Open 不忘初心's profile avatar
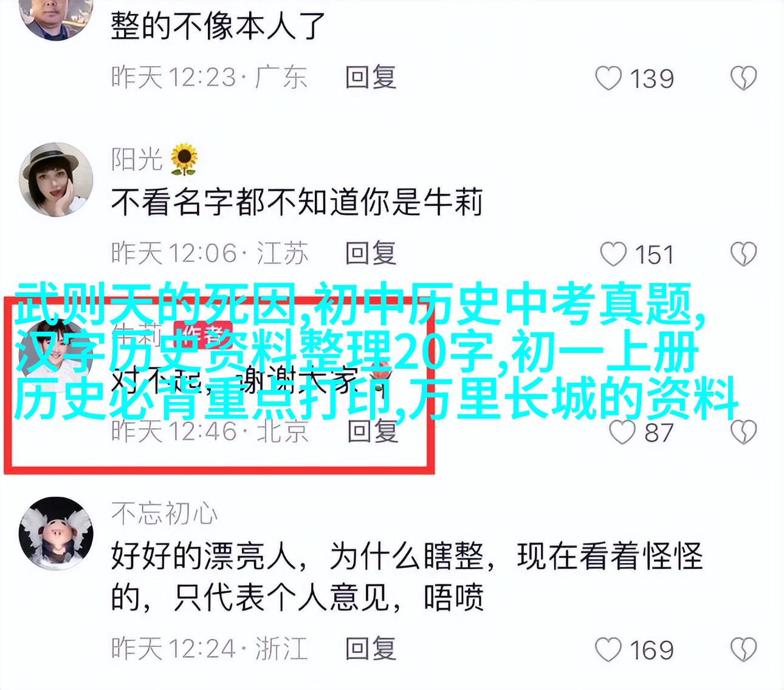Screen dimensions: 784x690 pos(56,533)
